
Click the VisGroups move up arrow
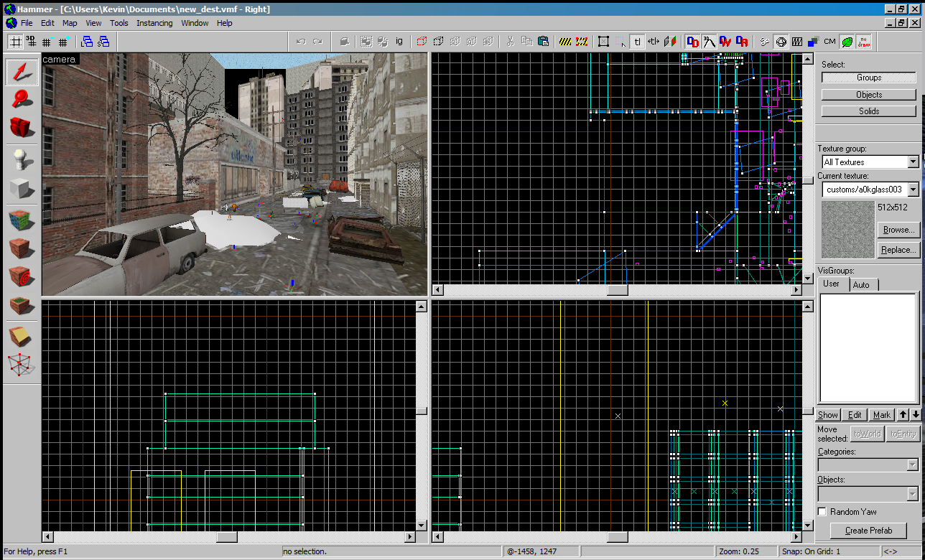[x=903, y=415]
